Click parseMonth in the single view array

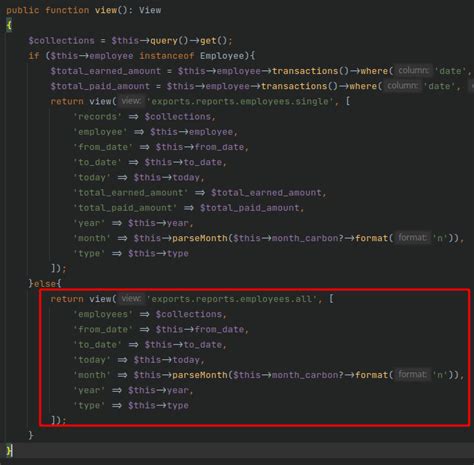(x=200, y=238)
